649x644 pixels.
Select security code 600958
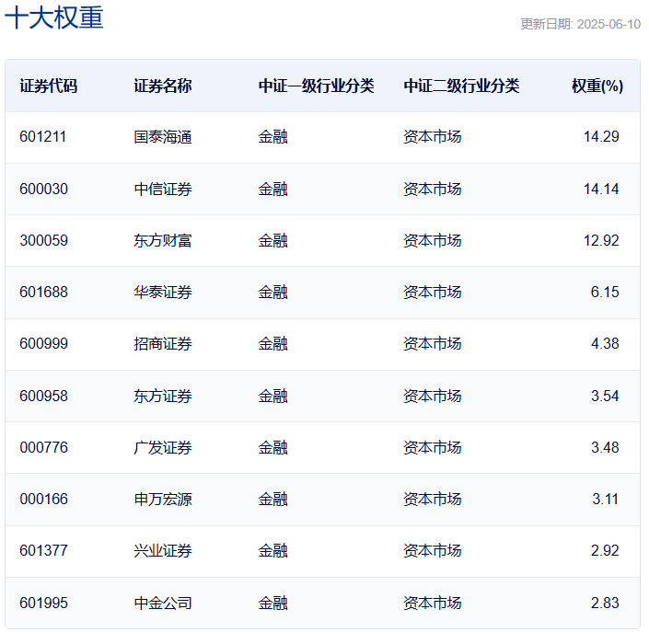pos(43,396)
